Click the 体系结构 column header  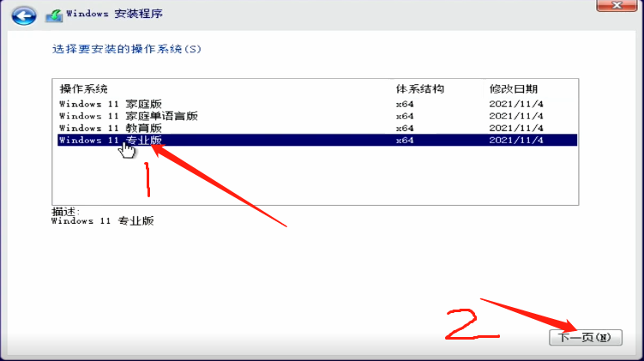click(x=419, y=88)
